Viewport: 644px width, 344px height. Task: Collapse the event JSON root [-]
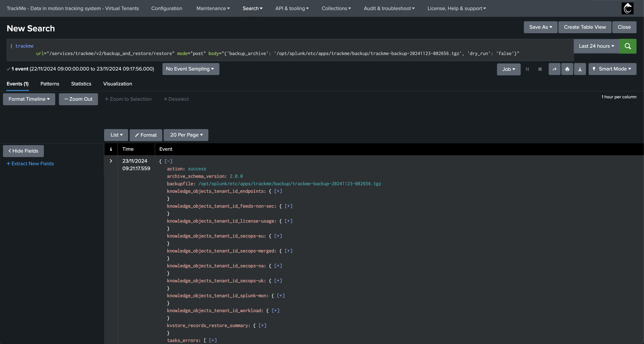168,161
